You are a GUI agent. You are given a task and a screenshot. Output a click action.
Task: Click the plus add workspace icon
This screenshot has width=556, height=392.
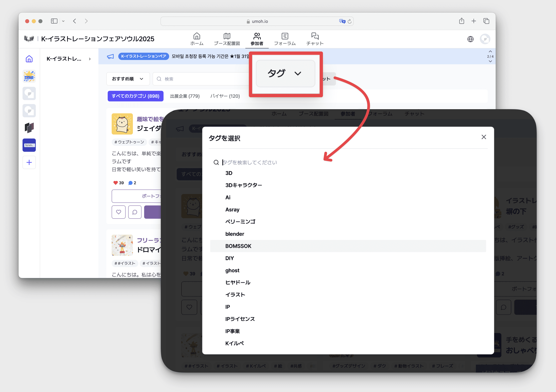[29, 163]
